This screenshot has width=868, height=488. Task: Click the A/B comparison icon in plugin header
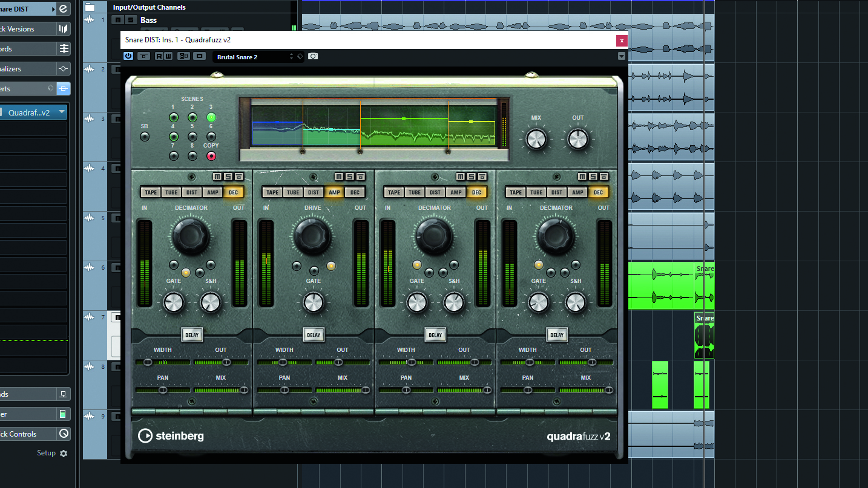point(183,56)
